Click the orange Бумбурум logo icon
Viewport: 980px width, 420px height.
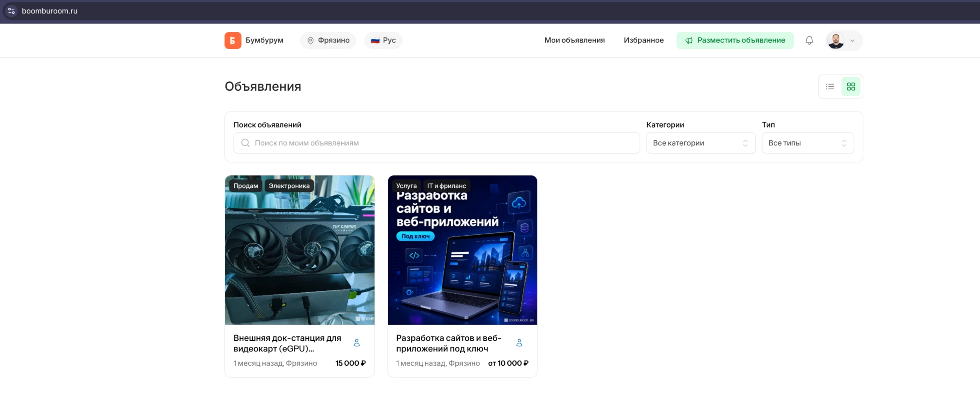tap(233, 40)
